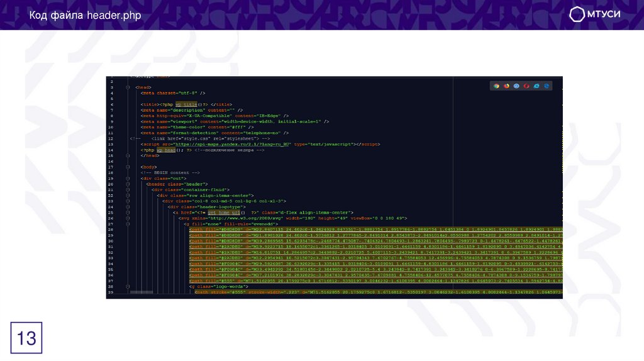Click the "подключение хедера" comment
644x361 pixels.
pos(229,150)
